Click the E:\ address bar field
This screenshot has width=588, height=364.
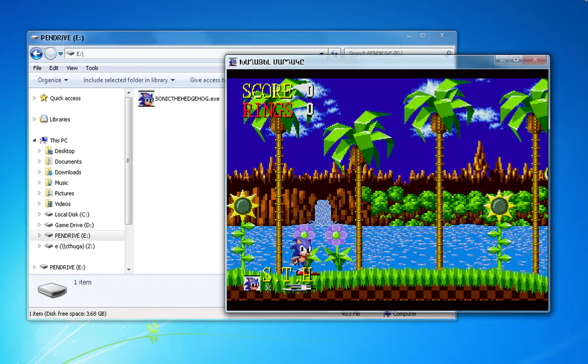(195, 54)
